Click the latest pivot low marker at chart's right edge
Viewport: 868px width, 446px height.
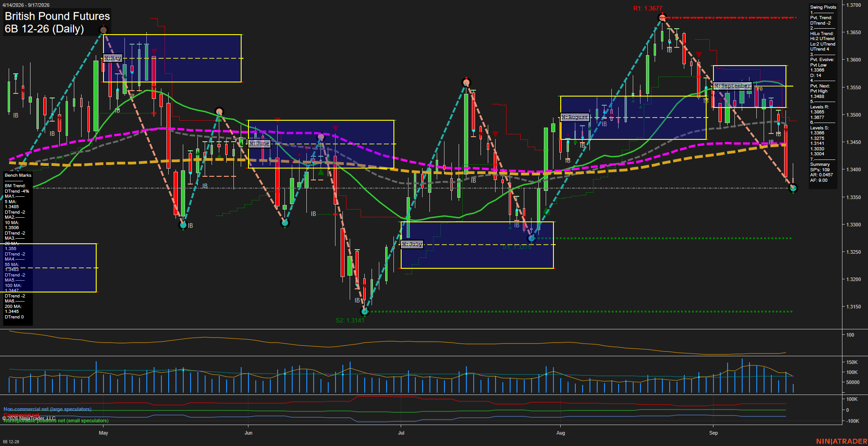pyautogui.click(x=793, y=188)
